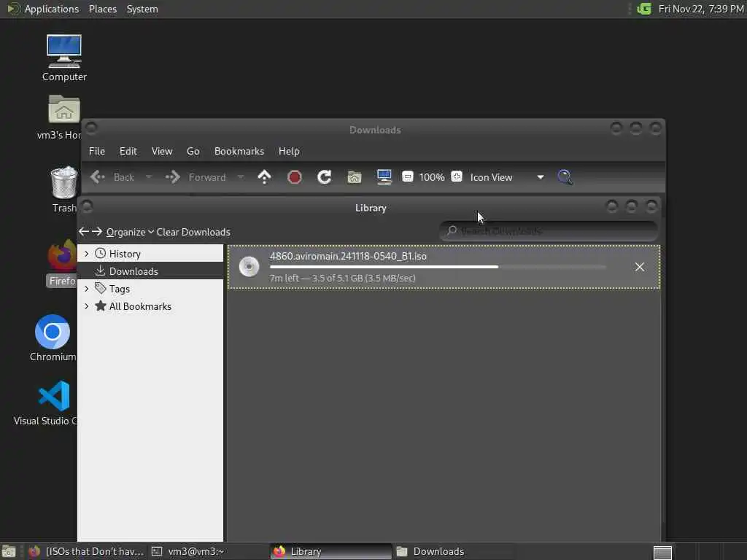Viewport: 747px width, 560px height.
Task: Switch to the ISOs Firefox taskbar window
Action: coord(86,551)
